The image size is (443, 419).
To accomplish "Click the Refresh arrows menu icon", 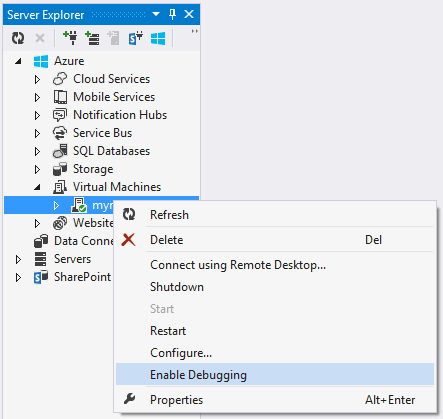I will (129, 214).
